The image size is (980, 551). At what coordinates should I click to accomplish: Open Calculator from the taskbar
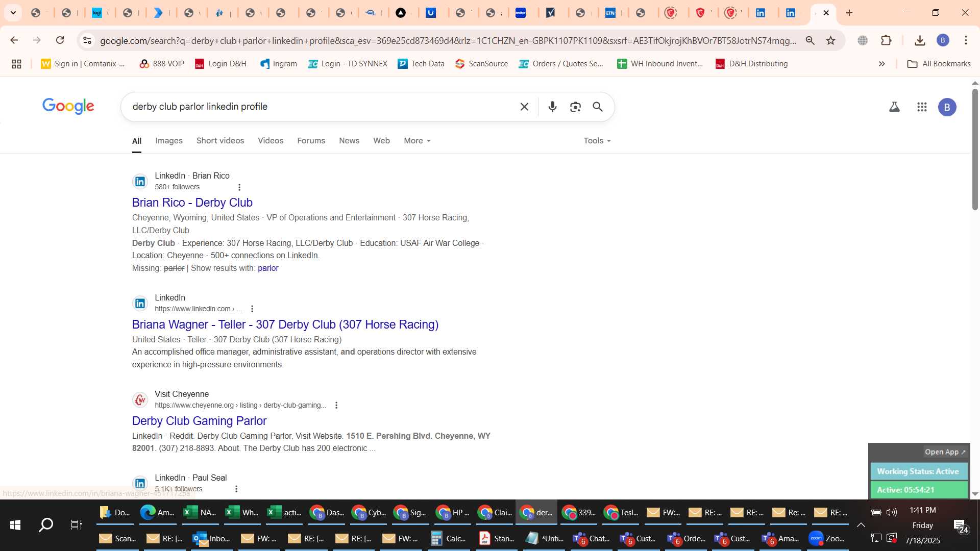click(x=449, y=539)
